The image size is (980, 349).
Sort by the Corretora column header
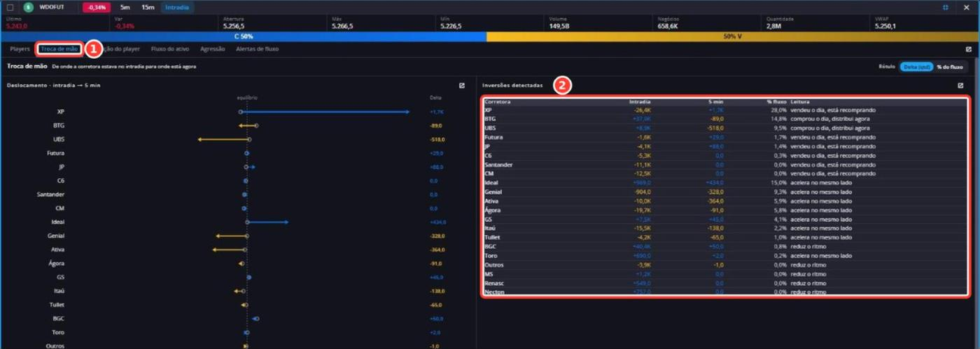(498, 102)
